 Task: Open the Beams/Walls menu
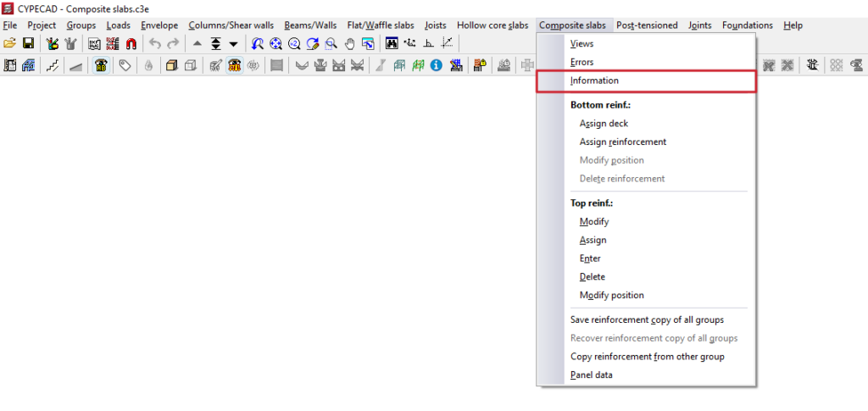[x=310, y=25]
